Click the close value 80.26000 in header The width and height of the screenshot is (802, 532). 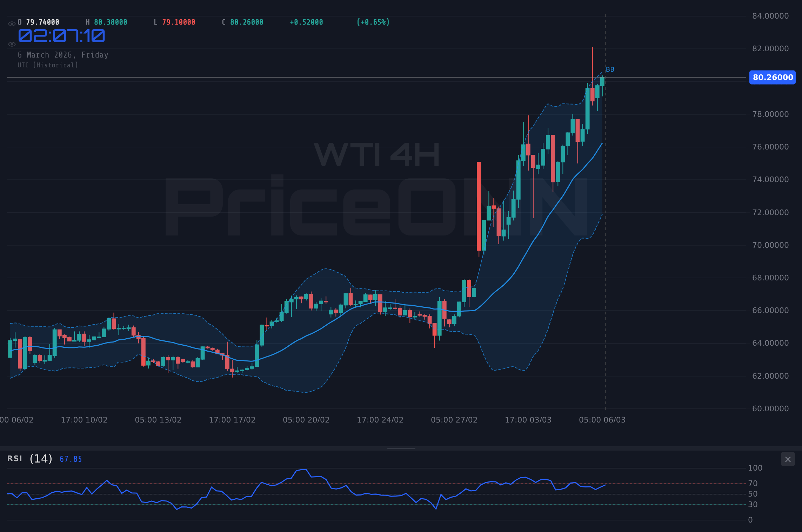tap(247, 22)
